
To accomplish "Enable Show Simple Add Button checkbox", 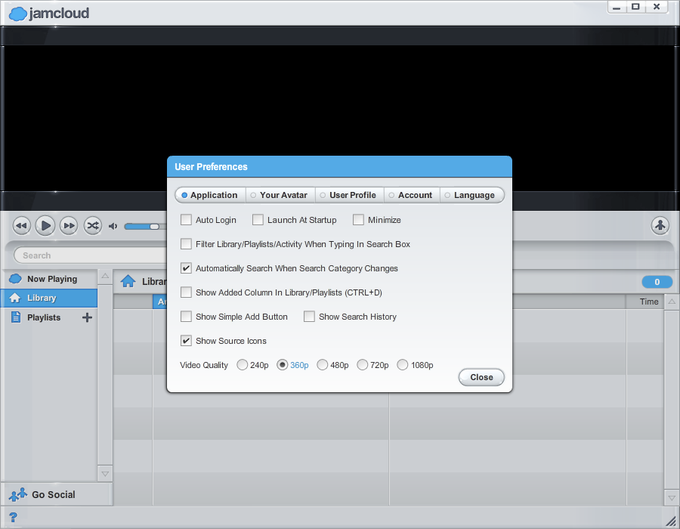I will (186, 317).
